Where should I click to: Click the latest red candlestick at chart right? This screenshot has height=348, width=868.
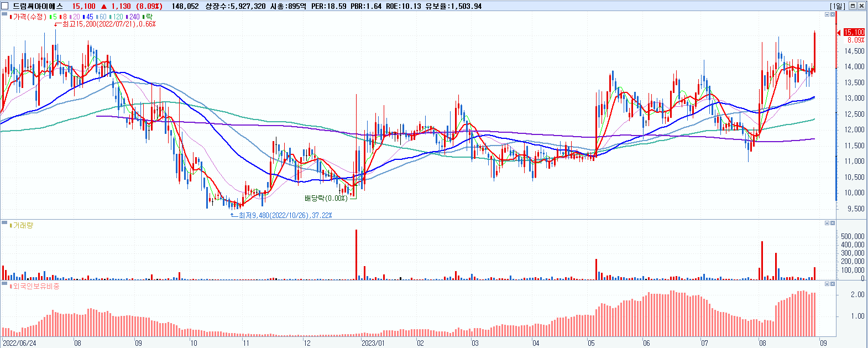pyautogui.click(x=814, y=52)
